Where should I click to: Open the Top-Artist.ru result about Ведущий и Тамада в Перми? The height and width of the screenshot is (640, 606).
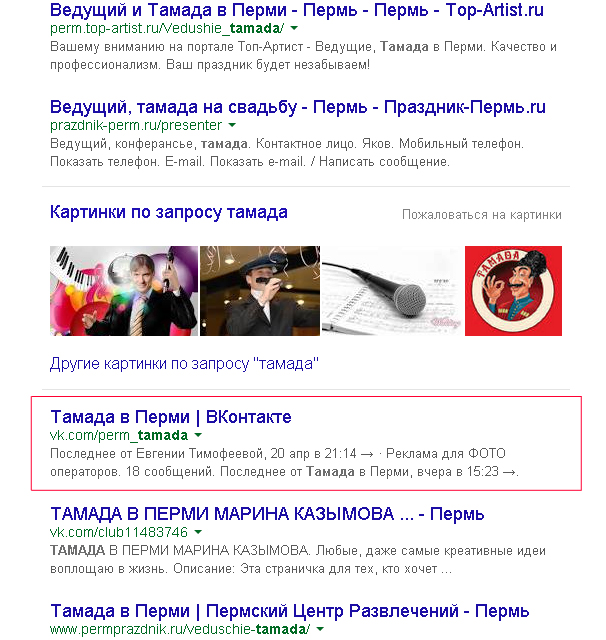[x=297, y=10]
